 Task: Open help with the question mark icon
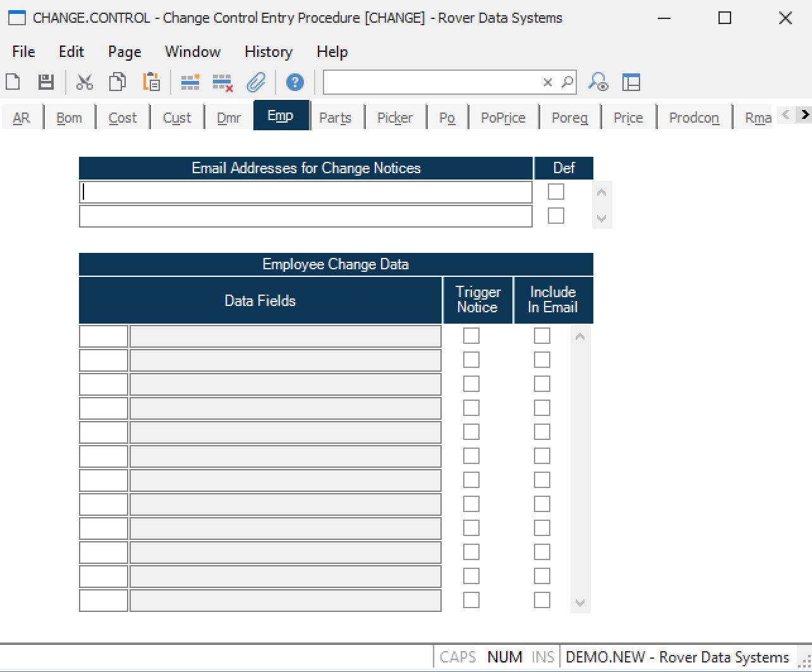[x=294, y=82]
